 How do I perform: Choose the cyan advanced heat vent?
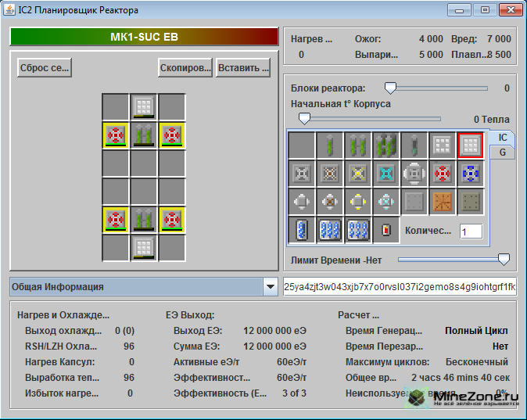(386, 173)
